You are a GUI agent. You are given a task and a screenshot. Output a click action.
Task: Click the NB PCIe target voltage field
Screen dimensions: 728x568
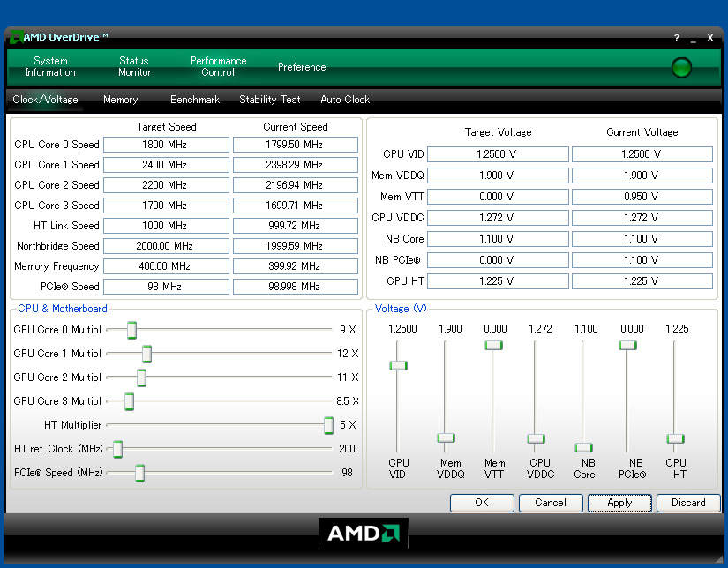498,260
